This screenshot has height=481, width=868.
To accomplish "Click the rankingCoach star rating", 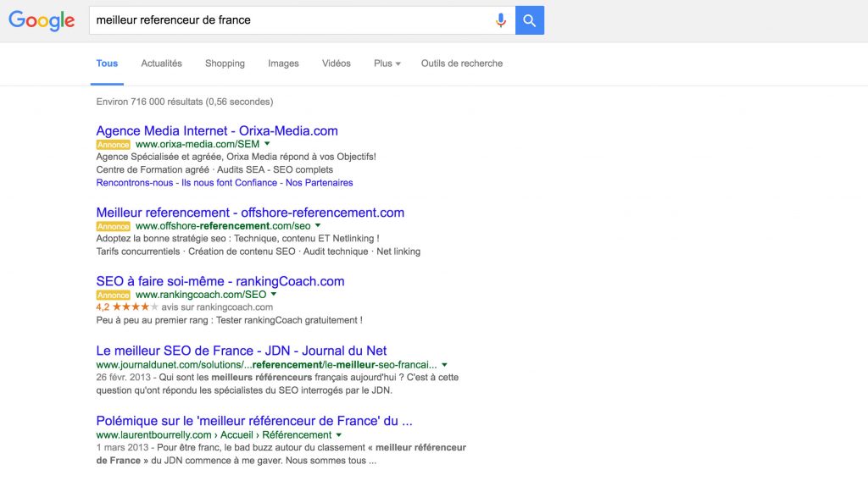I will pyautogui.click(x=136, y=307).
